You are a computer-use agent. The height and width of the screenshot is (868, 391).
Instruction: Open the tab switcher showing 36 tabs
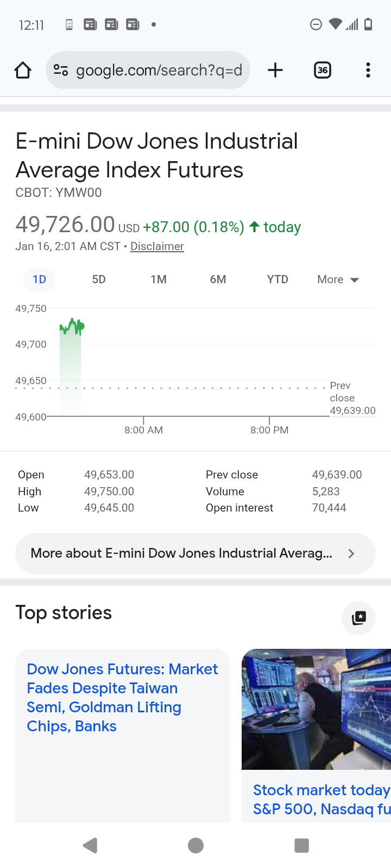pyautogui.click(x=323, y=70)
